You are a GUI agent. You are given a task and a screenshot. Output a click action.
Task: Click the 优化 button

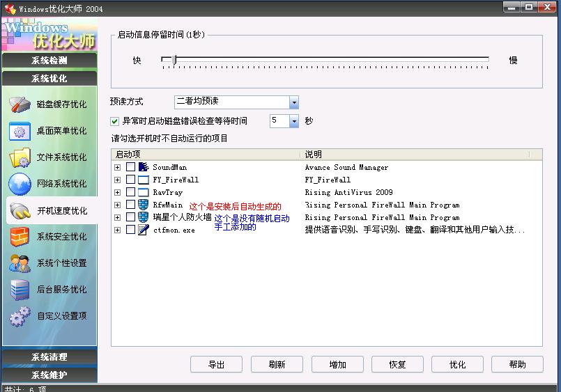tap(458, 364)
